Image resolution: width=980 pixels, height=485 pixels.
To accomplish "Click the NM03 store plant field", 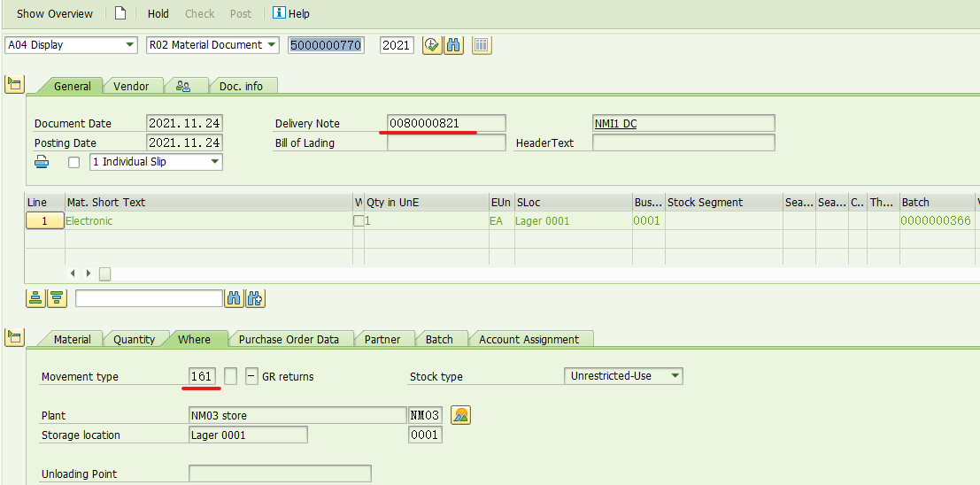I will (x=297, y=415).
